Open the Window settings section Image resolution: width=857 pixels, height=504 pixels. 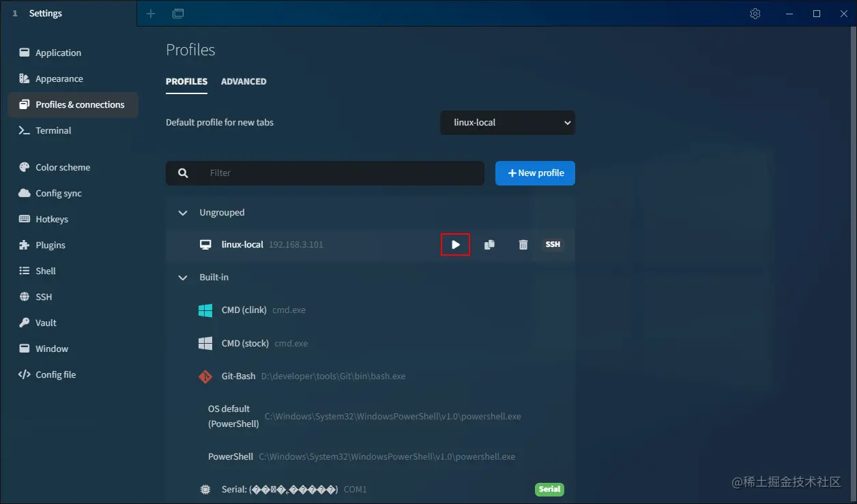pos(73,349)
